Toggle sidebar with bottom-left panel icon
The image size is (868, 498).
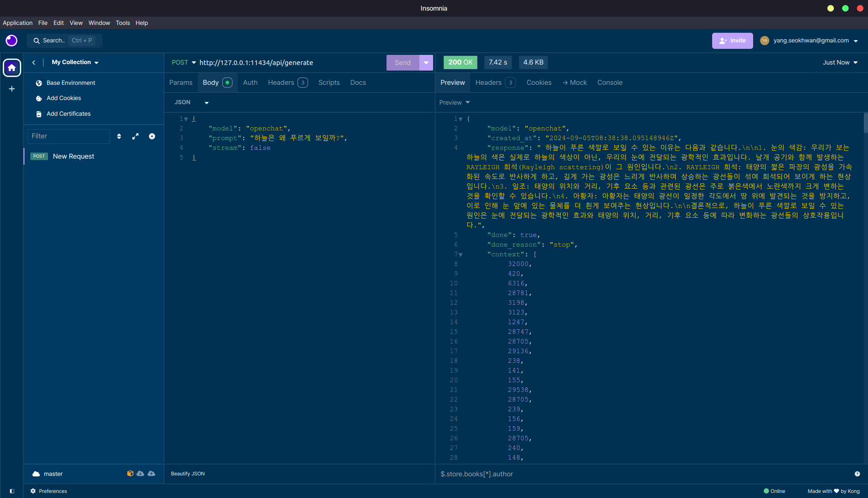[x=12, y=491]
